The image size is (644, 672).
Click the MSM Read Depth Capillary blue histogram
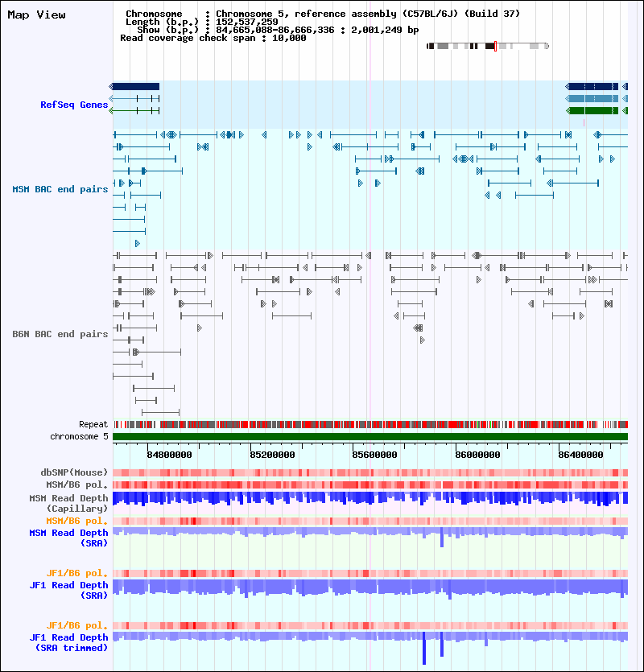point(370,498)
